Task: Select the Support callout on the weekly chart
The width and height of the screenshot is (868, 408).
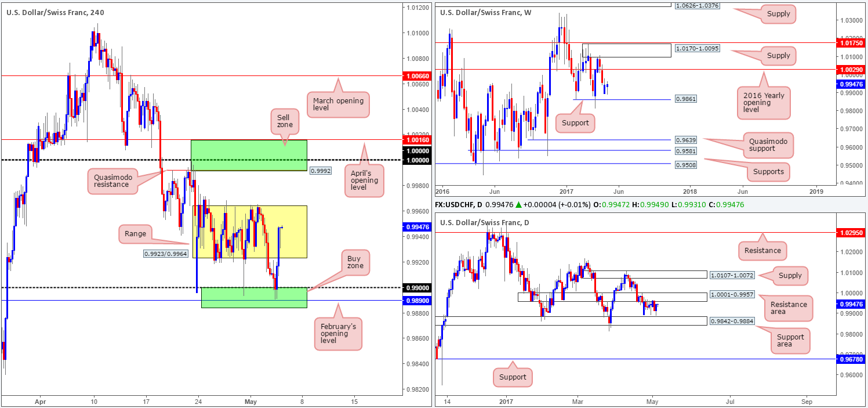Action: coord(574,122)
